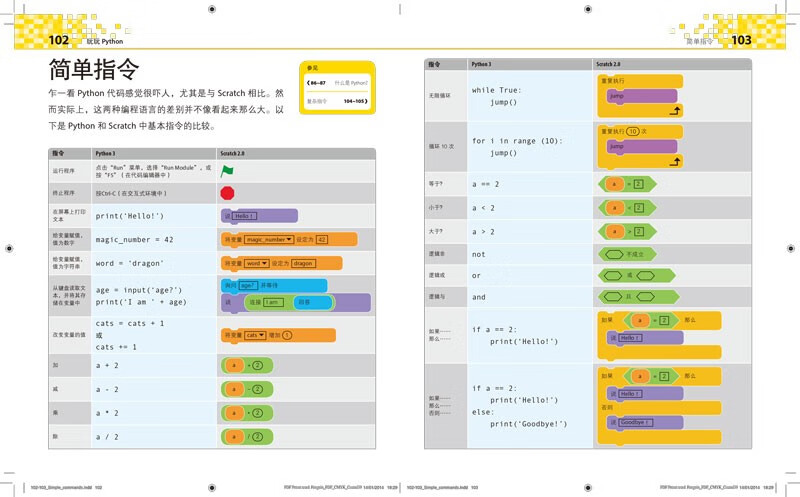This screenshot has width=800, height=497.
Task: Click the jump block inside the forever loop
Action: 641,96
